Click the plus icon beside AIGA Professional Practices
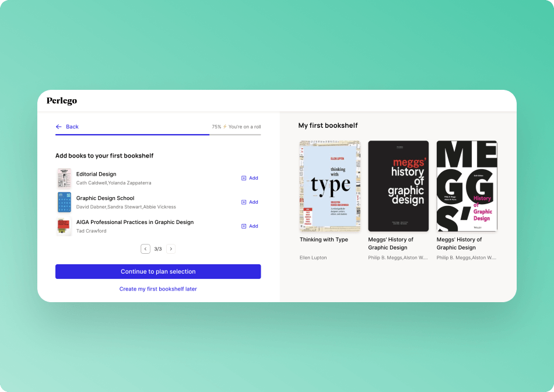Screen dimensions: 554x392 244,226
